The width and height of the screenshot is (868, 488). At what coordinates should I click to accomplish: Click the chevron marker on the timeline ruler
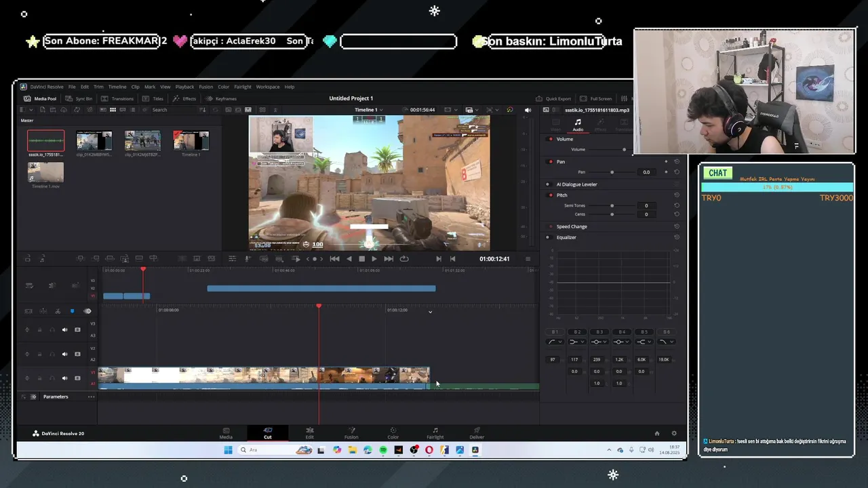point(430,312)
